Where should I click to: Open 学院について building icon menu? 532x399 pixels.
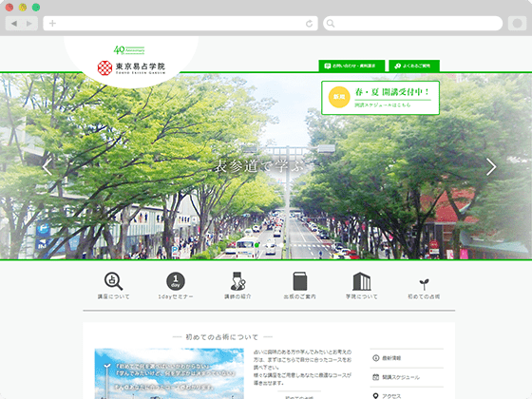[362, 286]
